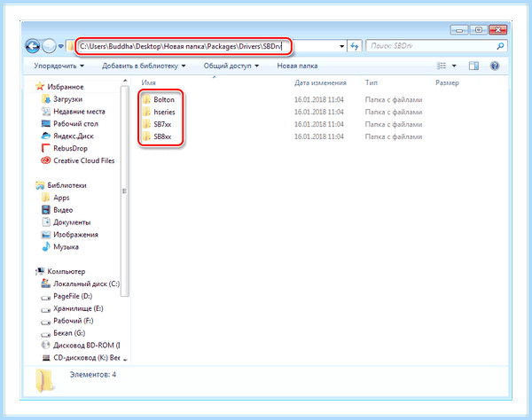Open the Изображения library
Viewport: 532px width, 420px height.
(x=75, y=235)
